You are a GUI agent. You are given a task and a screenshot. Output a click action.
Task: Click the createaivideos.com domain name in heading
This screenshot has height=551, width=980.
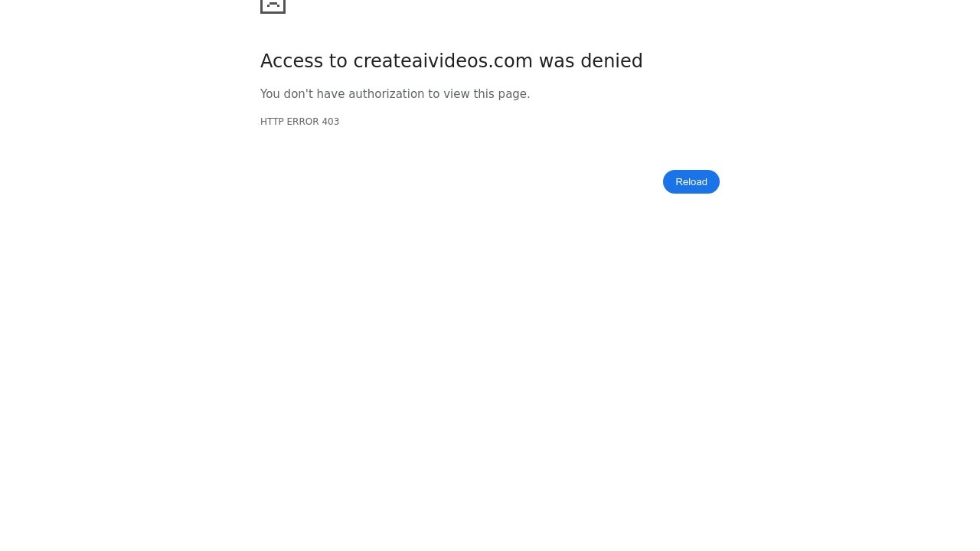click(443, 61)
